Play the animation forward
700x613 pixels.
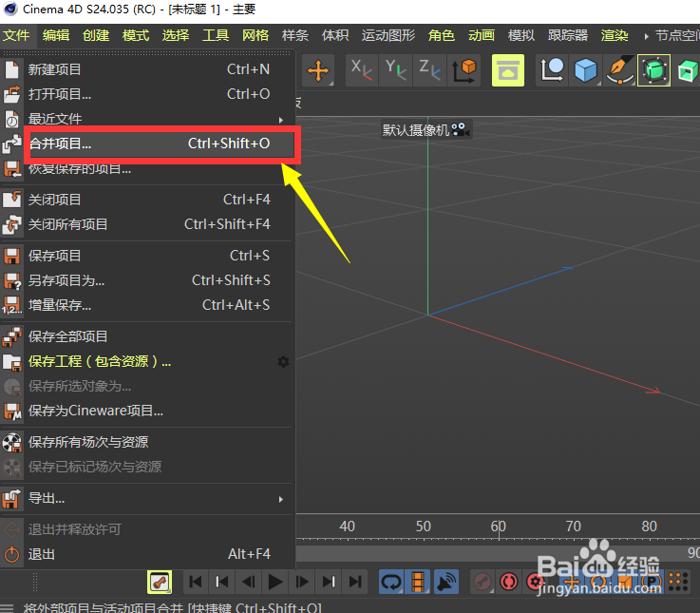click(x=275, y=582)
